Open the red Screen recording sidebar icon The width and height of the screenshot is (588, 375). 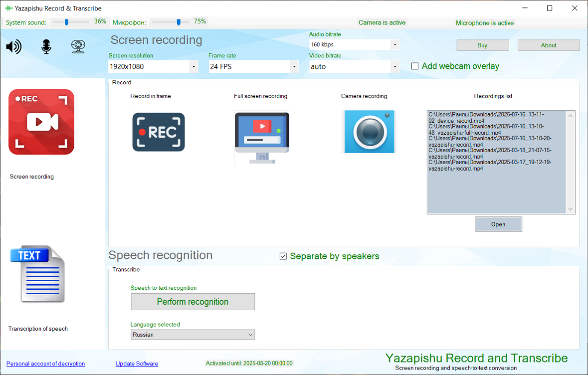click(x=41, y=122)
